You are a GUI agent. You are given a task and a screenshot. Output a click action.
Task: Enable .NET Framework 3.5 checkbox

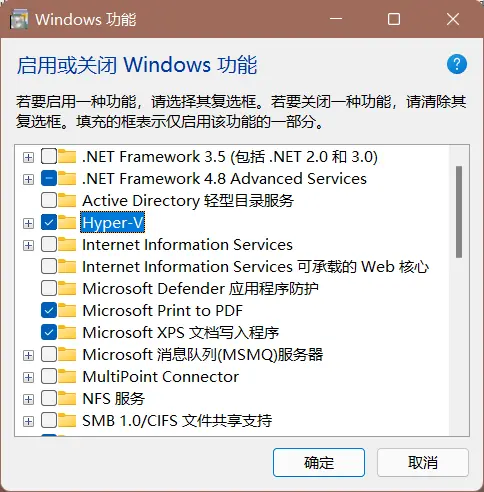tap(49, 156)
